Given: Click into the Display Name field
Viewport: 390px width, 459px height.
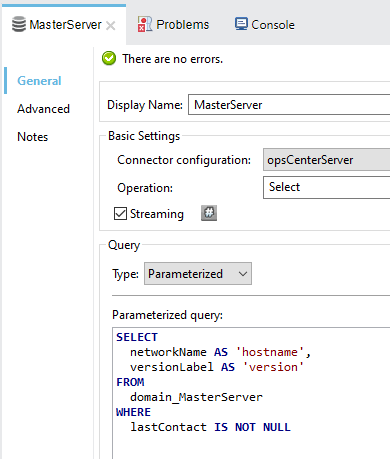Looking at the screenshot, I should pos(289,105).
